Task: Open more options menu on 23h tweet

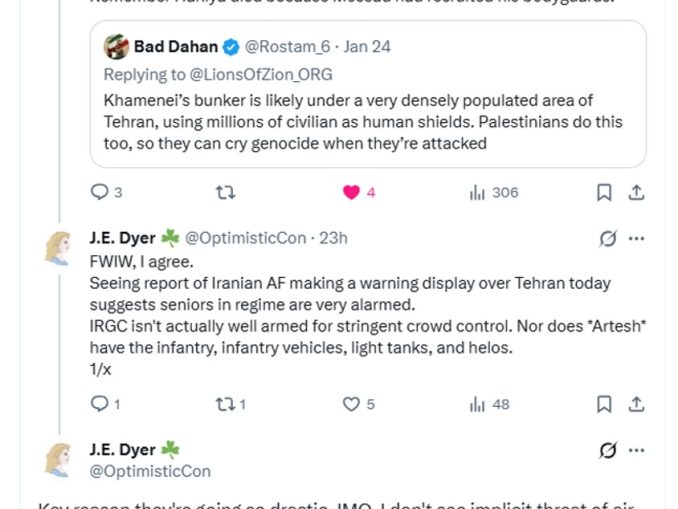Action: click(x=636, y=239)
